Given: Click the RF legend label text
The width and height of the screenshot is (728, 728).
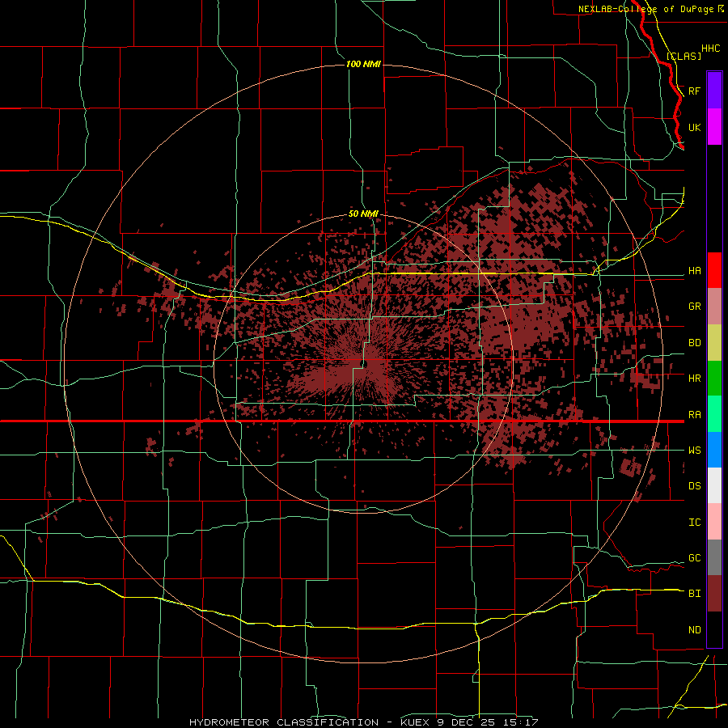Looking at the screenshot, I should point(694,91).
